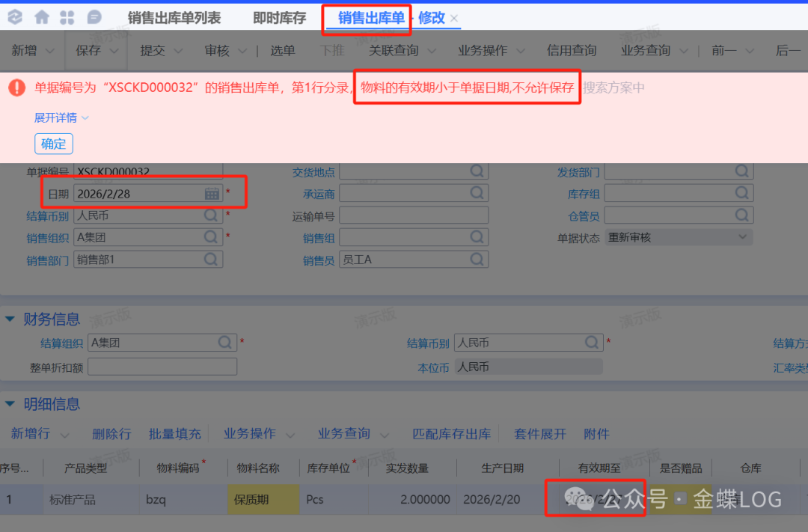Image resolution: width=808 pixels, height=532 pixels.
Task: Expand the 保存 dropdown arrow
Action: pos(114,51)
